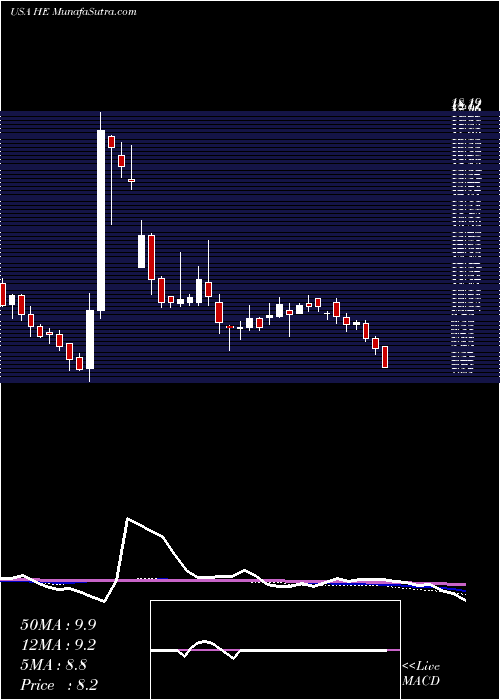This screenshot has width=500, height=700.
Task: Click the MACD inset chart box
Action: pos(275,650)
